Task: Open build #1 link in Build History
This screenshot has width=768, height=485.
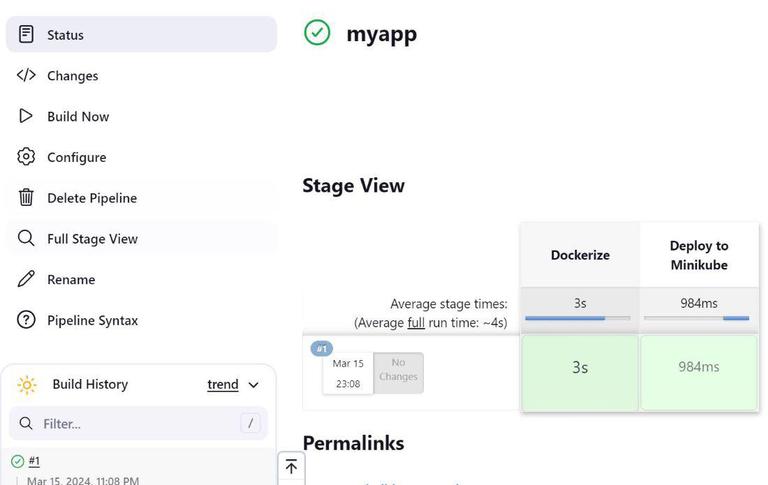Action: [x=34, y=461]
